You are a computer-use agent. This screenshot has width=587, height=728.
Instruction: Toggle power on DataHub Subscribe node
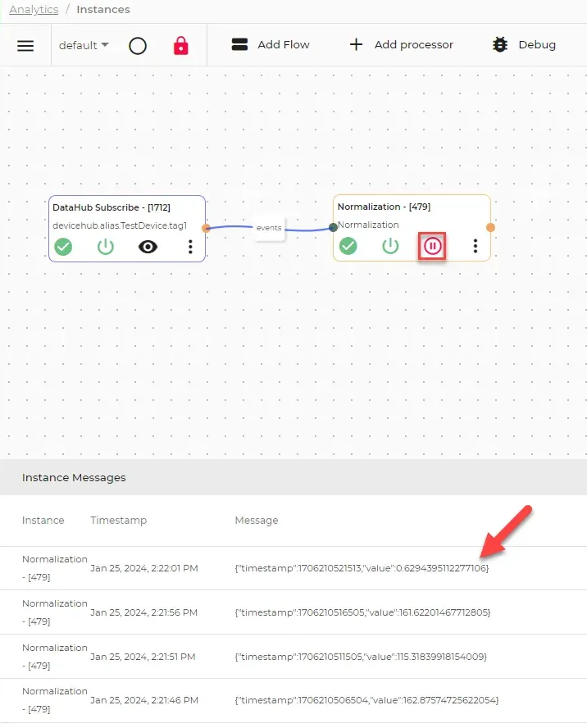pos(106,247)
